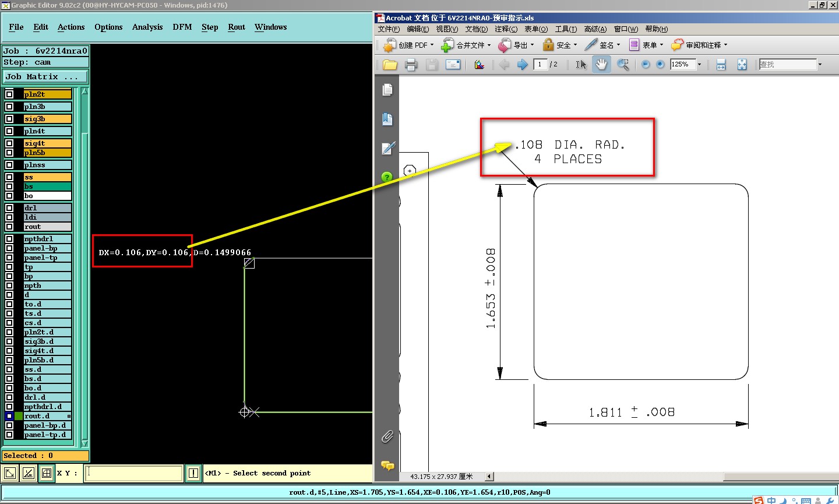Image resolution: width=839 pixels, height=504 pixels.
Task: Open the Step menu in Graphic Editor
Action: coord(210,27)
